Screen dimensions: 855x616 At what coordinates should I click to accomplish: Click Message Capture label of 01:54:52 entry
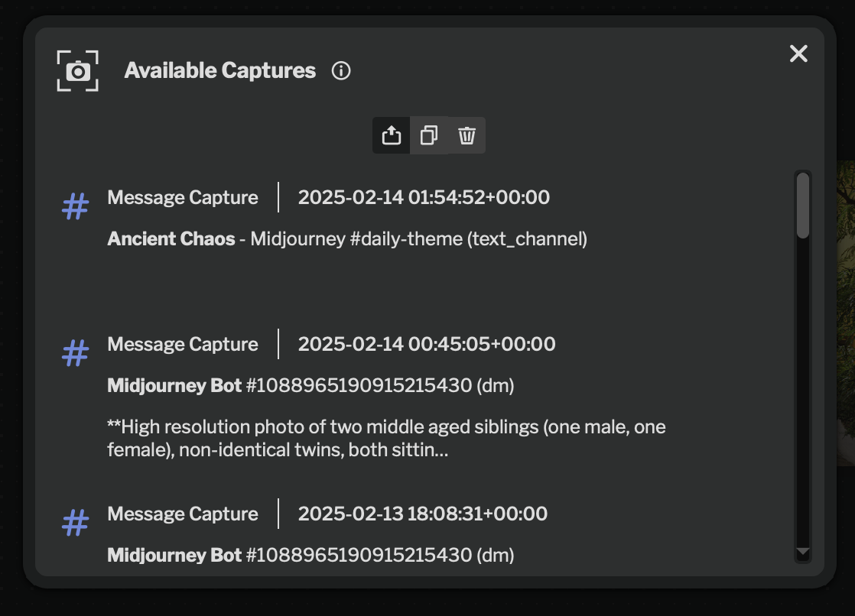tap(183, 197)
